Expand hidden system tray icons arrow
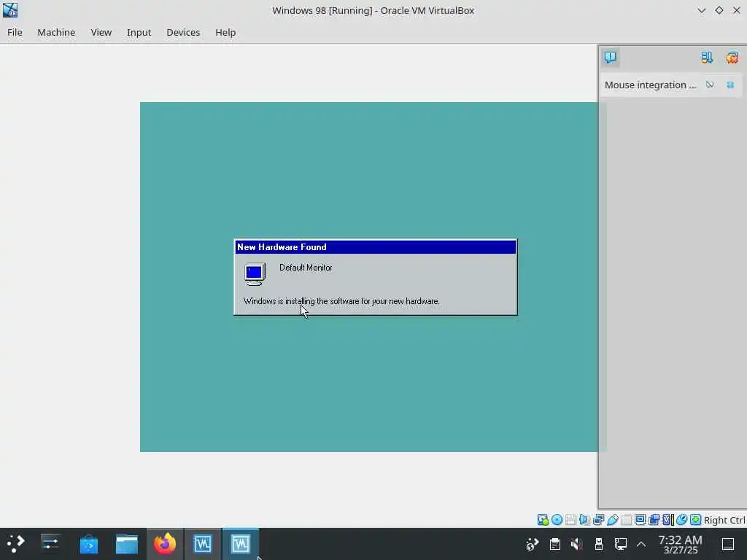Screen dimensions: 747x560 641,544
